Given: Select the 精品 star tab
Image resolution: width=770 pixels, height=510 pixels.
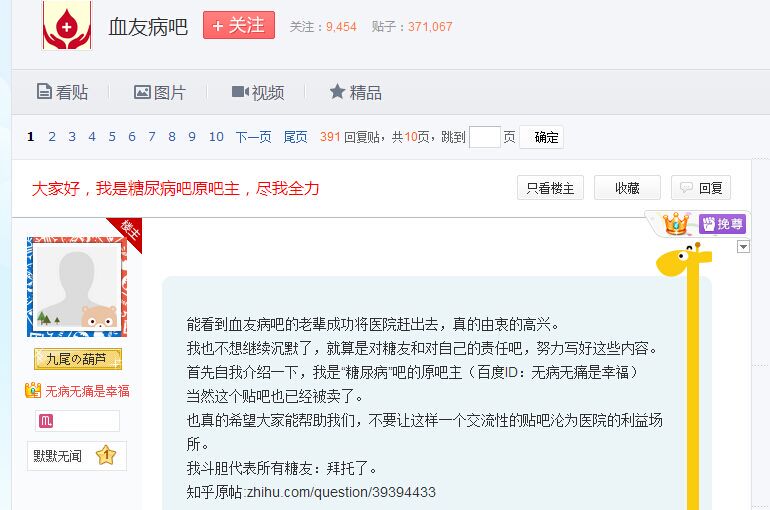Looking at the screenshot, I should coord(355,92).
